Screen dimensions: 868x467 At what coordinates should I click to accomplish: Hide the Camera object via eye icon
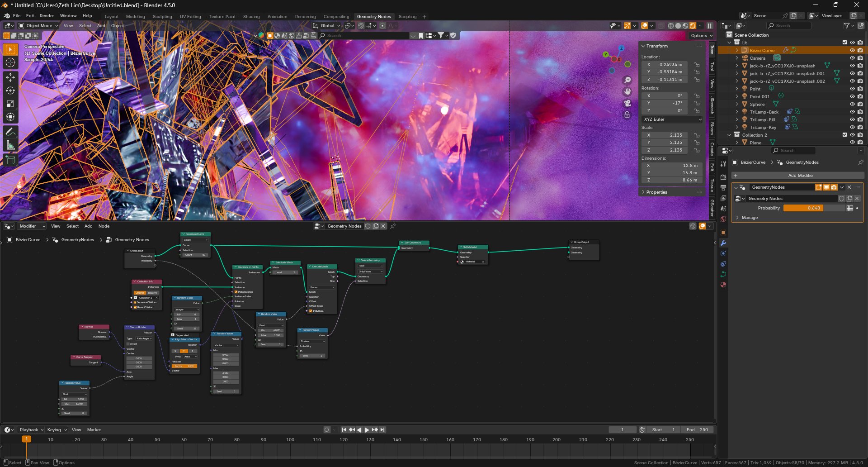(852, 58)
